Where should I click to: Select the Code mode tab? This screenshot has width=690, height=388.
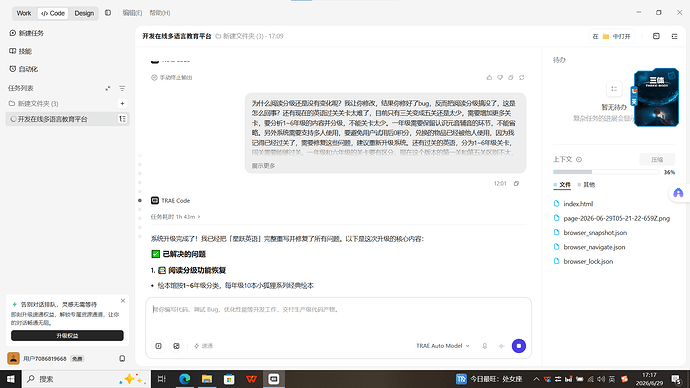(53, 13)
